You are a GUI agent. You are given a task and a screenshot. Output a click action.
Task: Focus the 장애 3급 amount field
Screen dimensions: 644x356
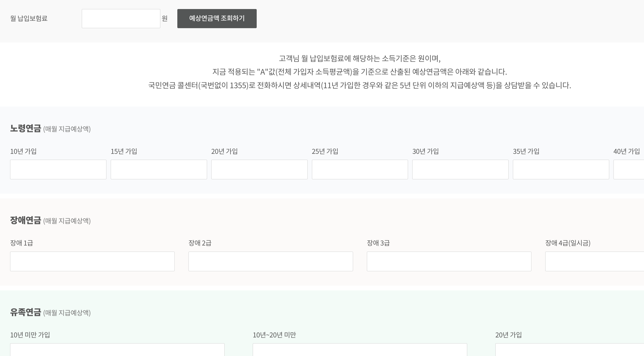[449, 261]
